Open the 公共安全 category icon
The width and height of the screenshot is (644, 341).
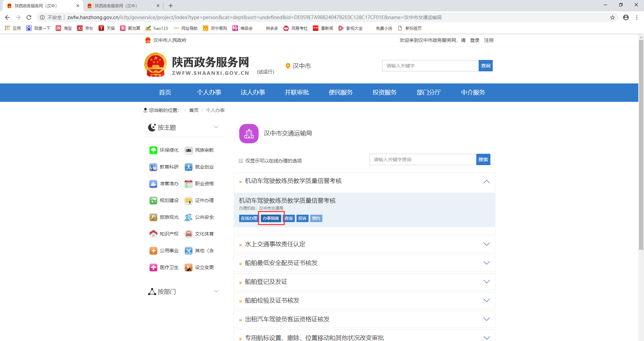[189, 217]
